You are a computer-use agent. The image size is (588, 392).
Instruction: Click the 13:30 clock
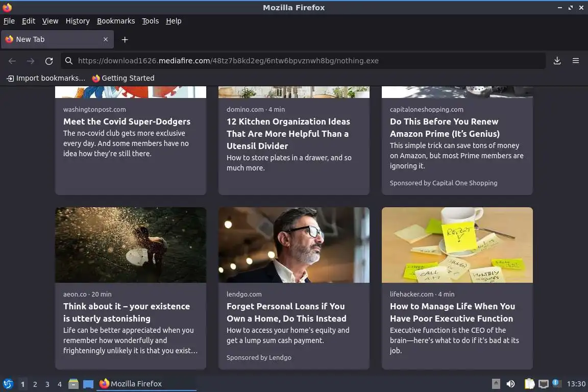(576, 384)
